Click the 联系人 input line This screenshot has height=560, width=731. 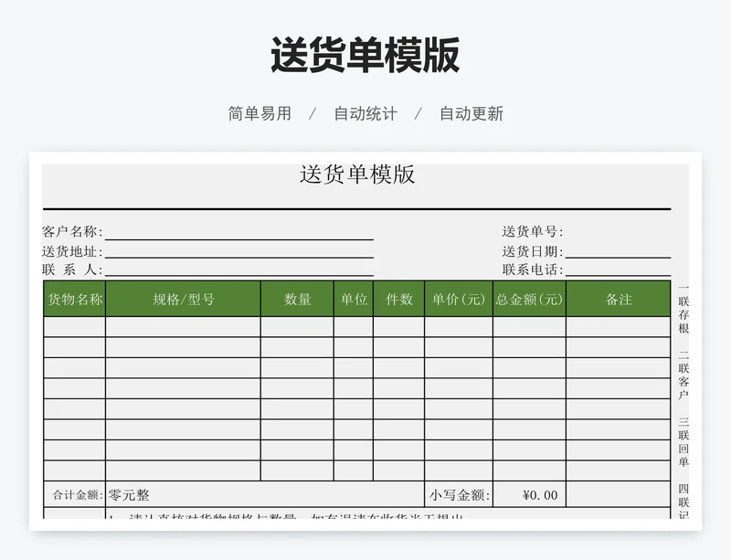click(x=239, y=269)
